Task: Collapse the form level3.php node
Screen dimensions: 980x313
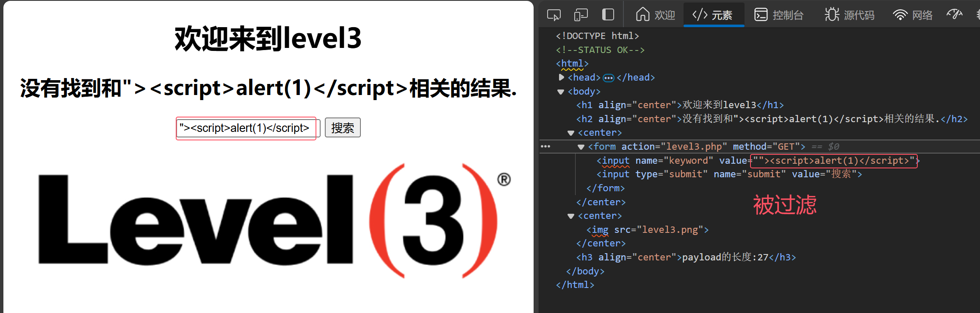Action: coord(581,147)
